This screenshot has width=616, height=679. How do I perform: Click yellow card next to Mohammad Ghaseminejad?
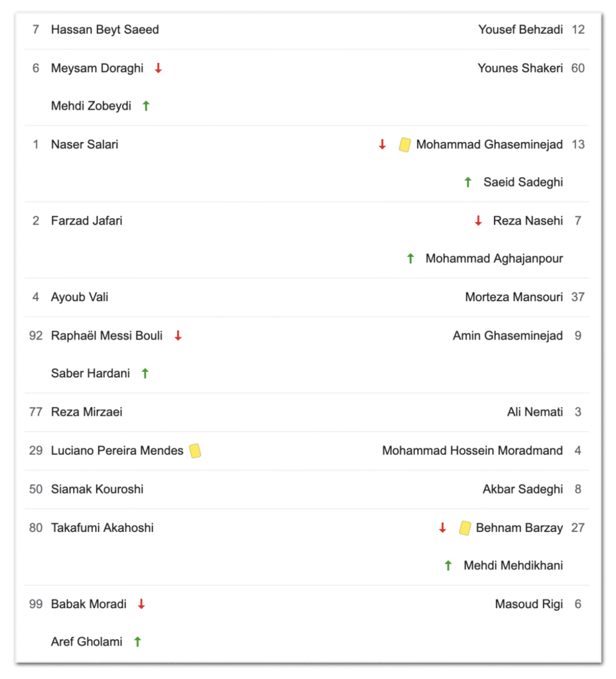click(x=404, y=145)
